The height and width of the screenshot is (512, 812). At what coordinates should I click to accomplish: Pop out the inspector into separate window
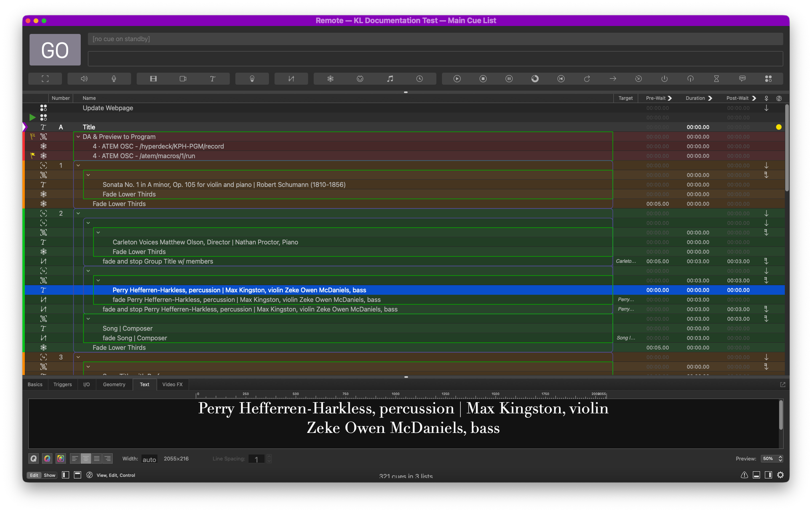pyautogui.click(x=783, y=384)
